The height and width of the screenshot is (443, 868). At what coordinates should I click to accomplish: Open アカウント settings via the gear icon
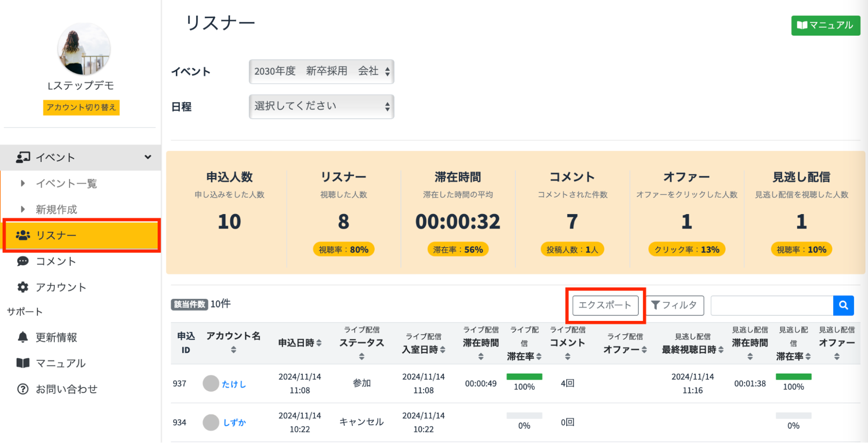click(x=23, y=287)
